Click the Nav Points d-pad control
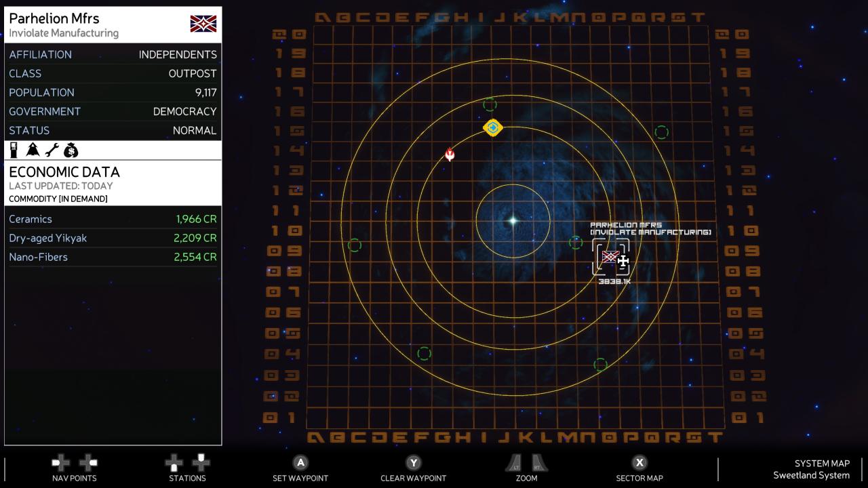The height and width of the screenshot is (488, 868). (75, 463)
